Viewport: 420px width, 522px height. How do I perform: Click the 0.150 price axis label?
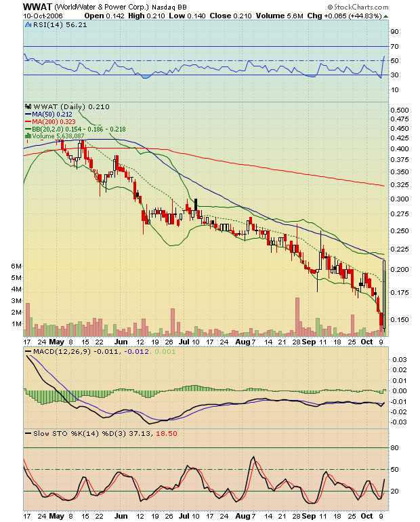(400, 319)
